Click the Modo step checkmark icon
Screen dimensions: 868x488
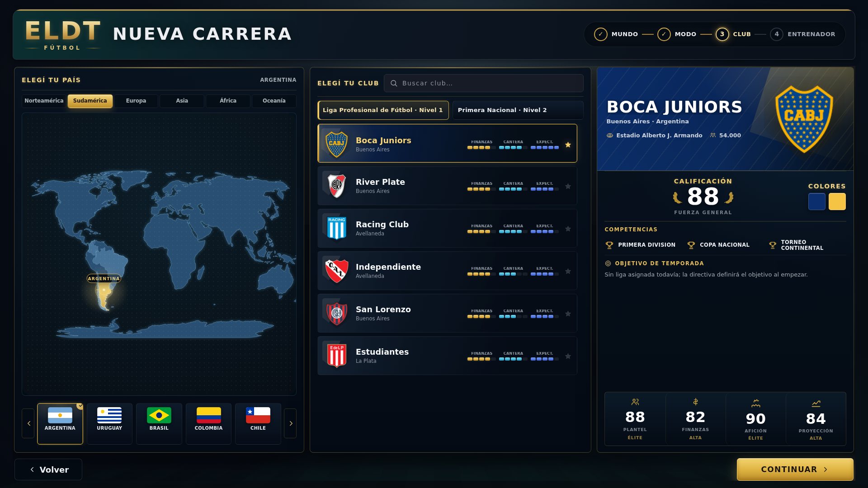(664, 34)
